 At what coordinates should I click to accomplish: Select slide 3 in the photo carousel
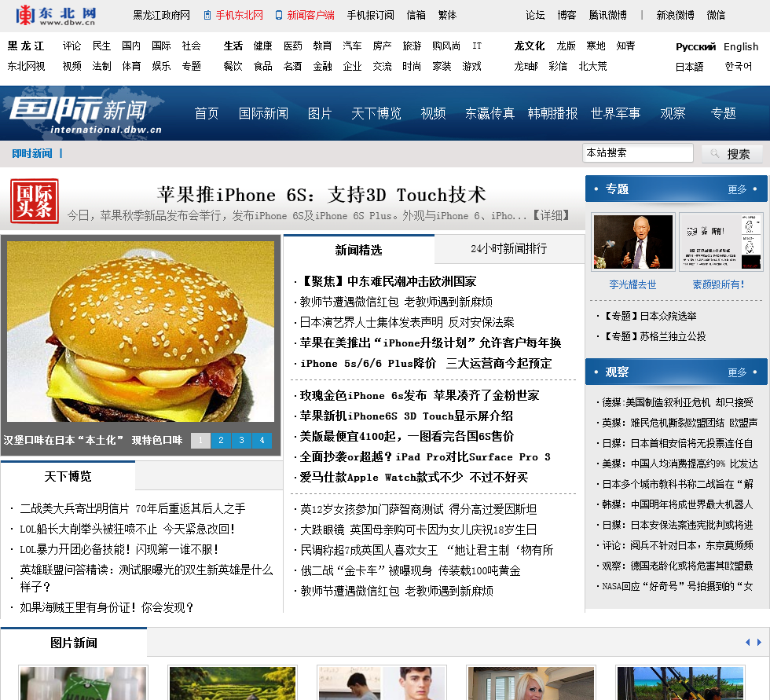pyautogui.click(x=242, y=440)
